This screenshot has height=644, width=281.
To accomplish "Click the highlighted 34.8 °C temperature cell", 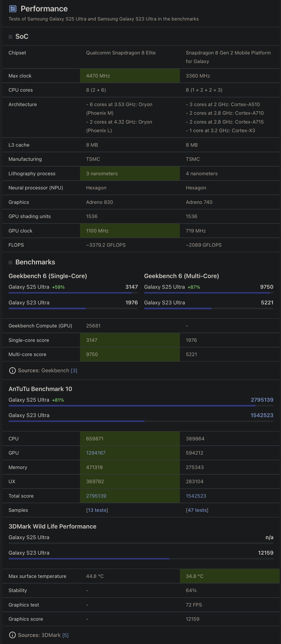I will tap(229, 576).
